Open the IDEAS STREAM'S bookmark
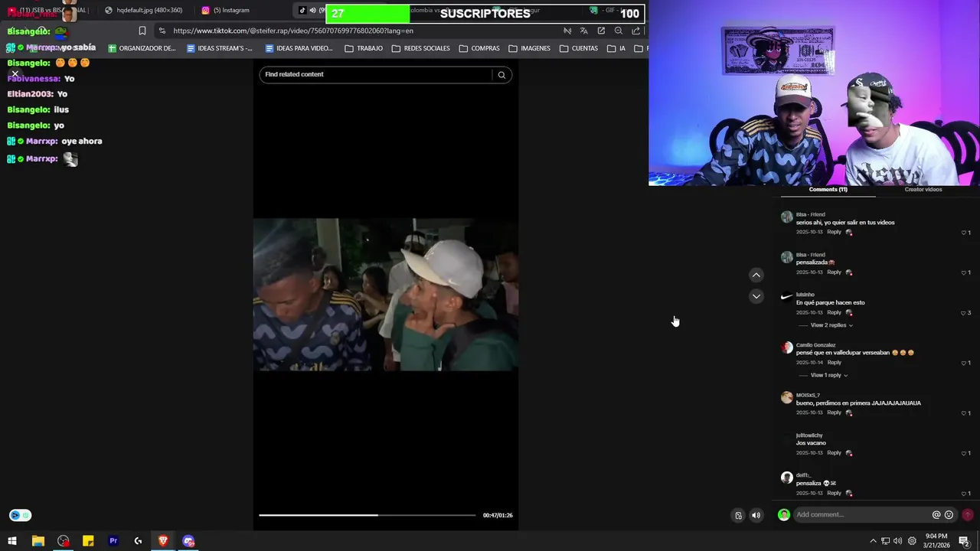This screenshot has width=980, height=551. [x=220, y=48]
